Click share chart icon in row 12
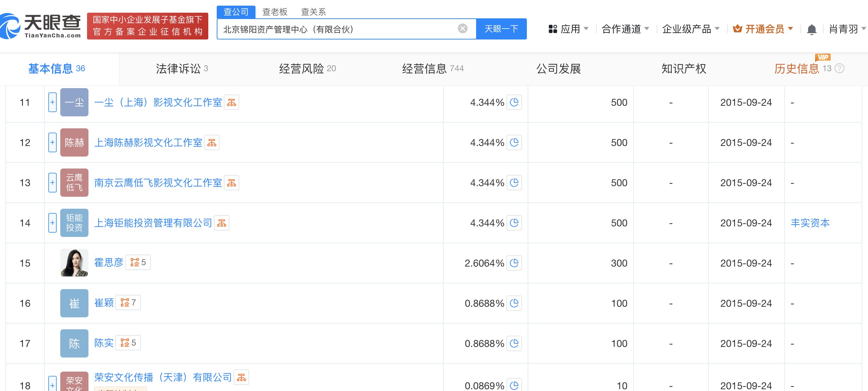 tap(514, 142)
